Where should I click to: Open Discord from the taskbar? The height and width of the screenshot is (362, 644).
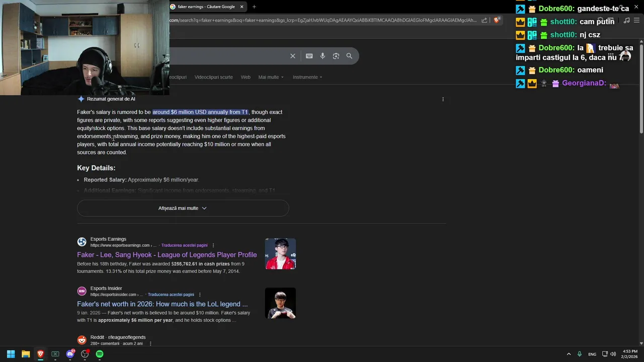[70, 354]
